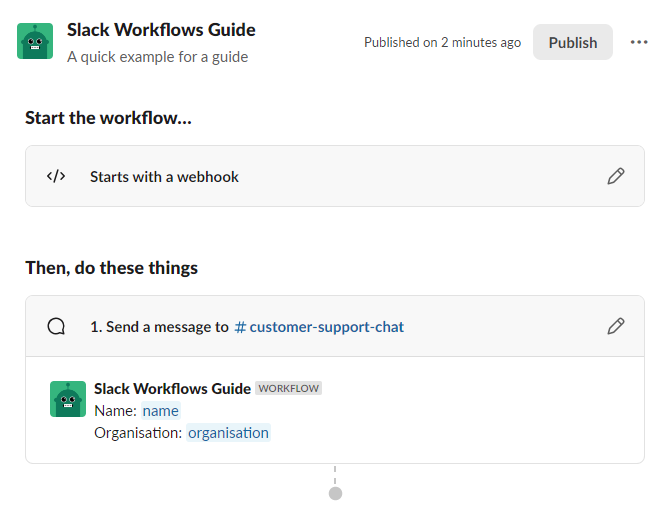The height and width of the screenshot is (507, 671).
Task: Click the 'Start the workflow...' heading
Action: [x=108, y=118]
